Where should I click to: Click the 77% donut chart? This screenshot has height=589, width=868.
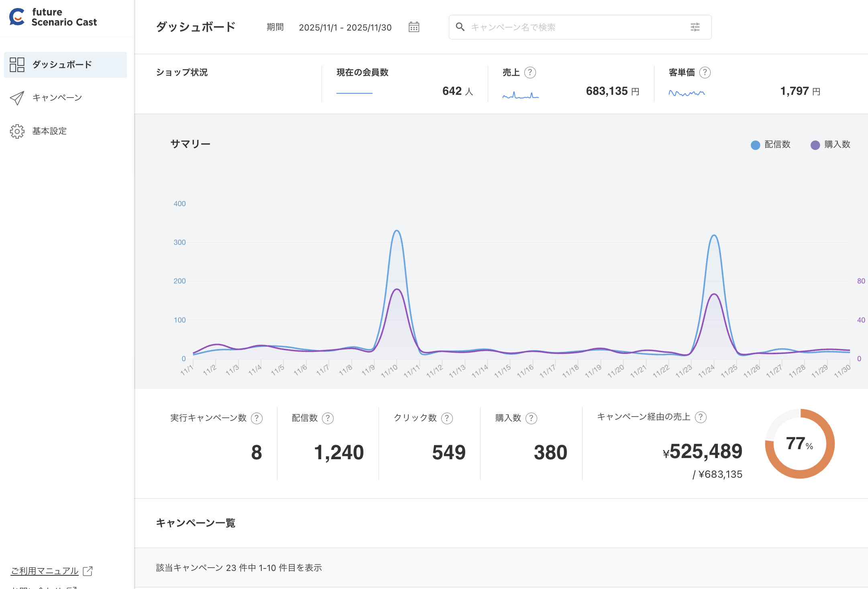800,444
